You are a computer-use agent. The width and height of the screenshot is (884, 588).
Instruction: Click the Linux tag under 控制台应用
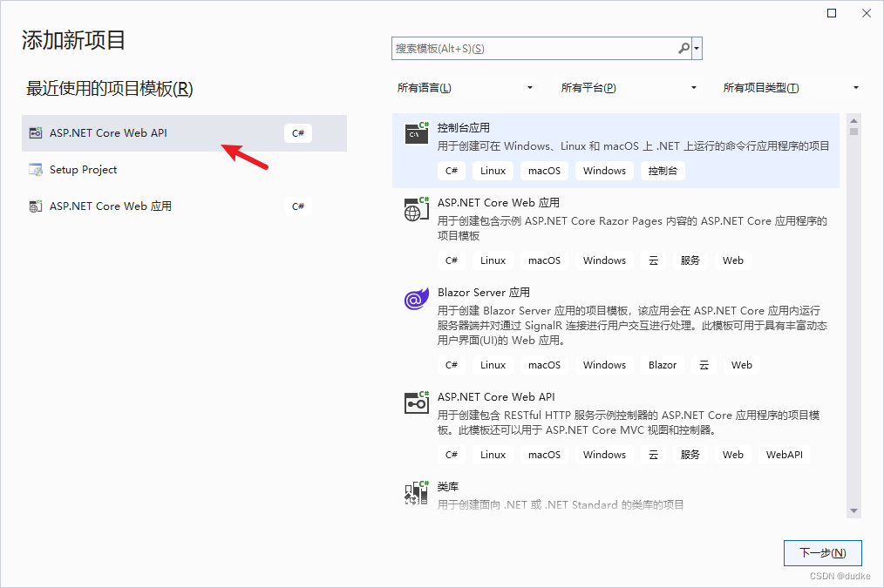[x=493, y=171]
